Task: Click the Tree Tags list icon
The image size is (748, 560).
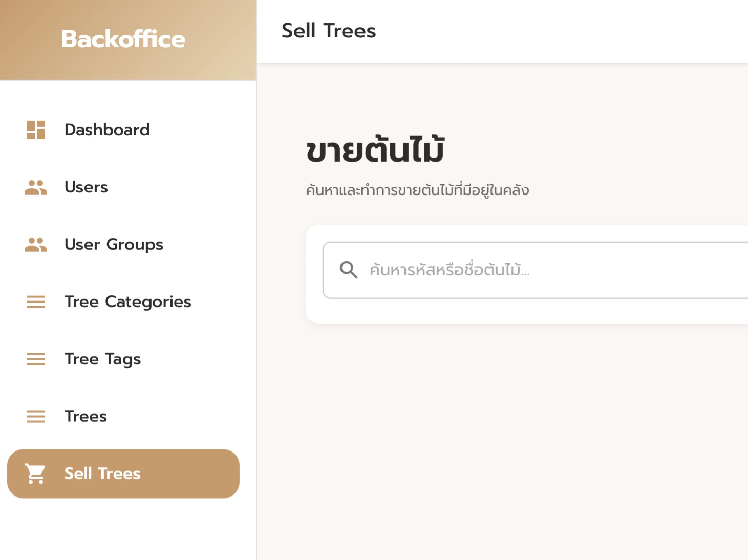Action: coord(36,359)
